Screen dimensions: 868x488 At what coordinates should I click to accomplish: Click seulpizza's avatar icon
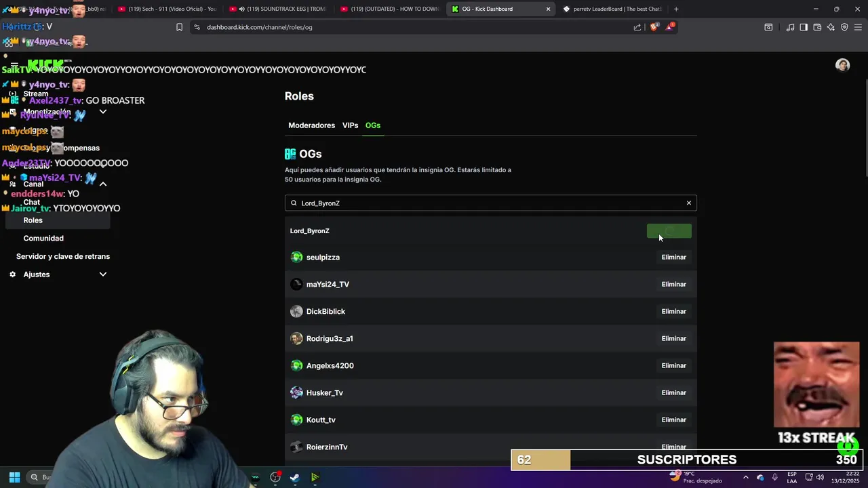click(x=296, y=257)
